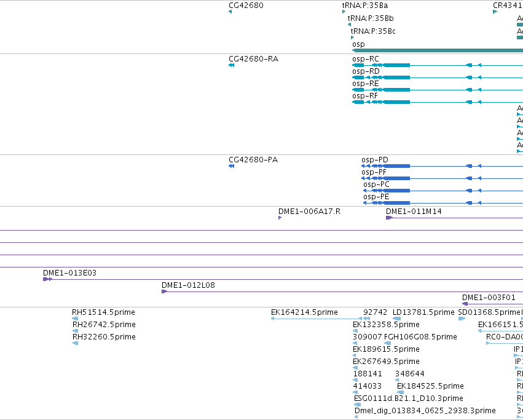The width and height of the screenshot is (523, 420).
Task: Click the CG42680 gene arrow glyph
Action: pos(230,12)
